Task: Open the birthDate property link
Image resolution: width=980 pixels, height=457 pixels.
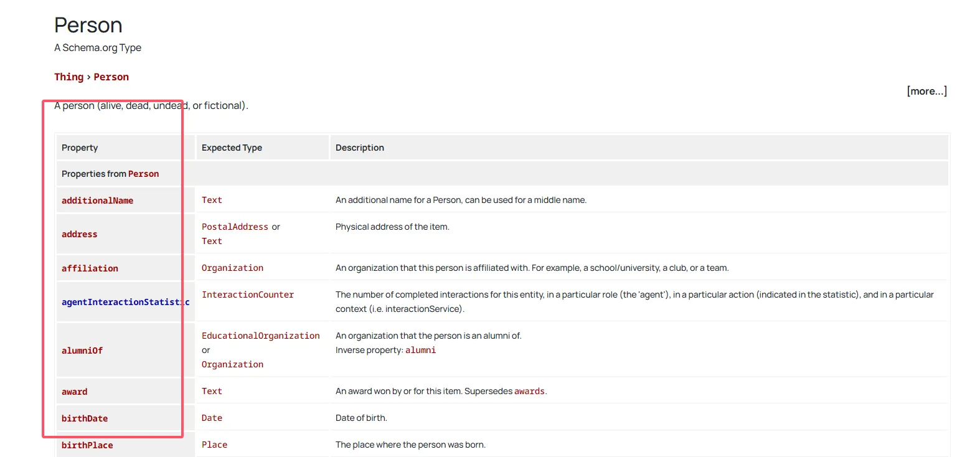Action: pyautogui.click(x=85, y=418)
